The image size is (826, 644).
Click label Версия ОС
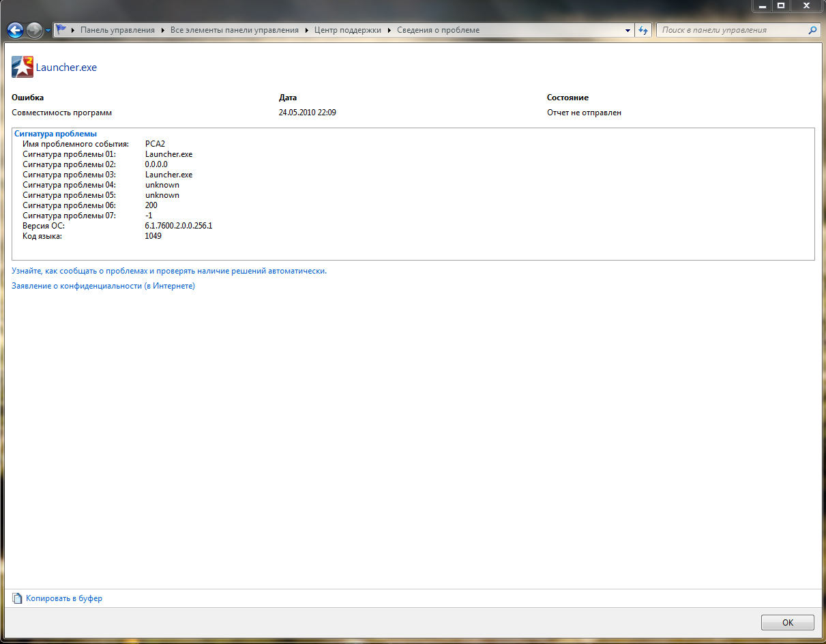click(44, 226)
